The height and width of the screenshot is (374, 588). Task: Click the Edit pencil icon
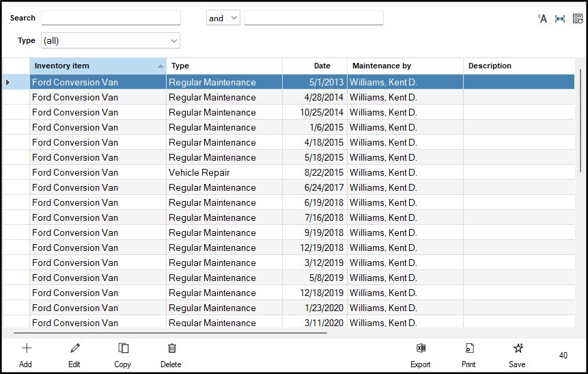tap(75, 348)
